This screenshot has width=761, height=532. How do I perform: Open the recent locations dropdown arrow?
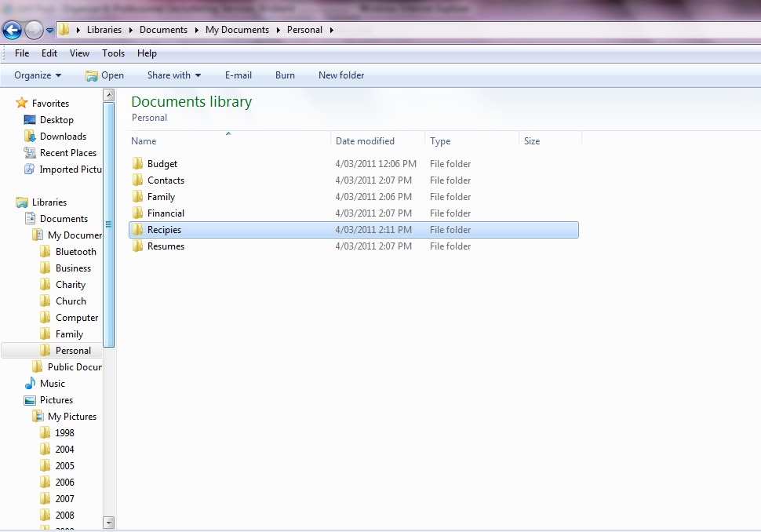(x=50, y=31)
